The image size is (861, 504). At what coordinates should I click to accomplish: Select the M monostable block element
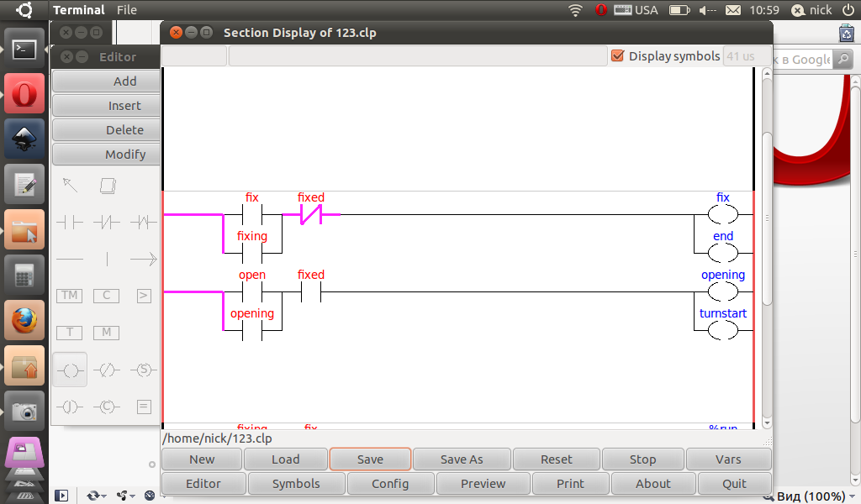click(107, 333)
